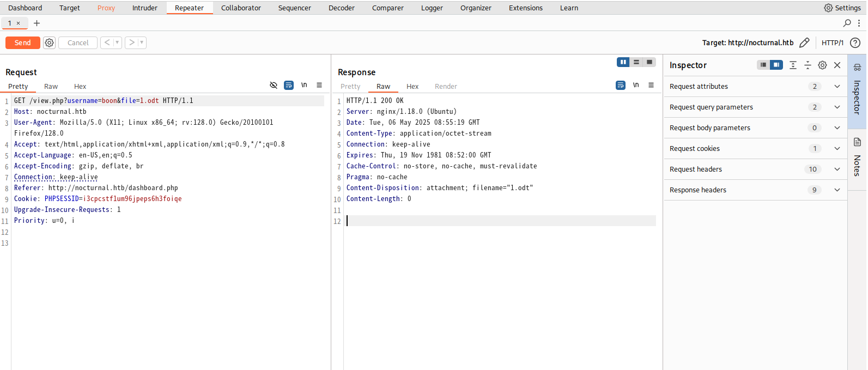Show Request in Hex view
868x370 pixels.
(80, 86)
